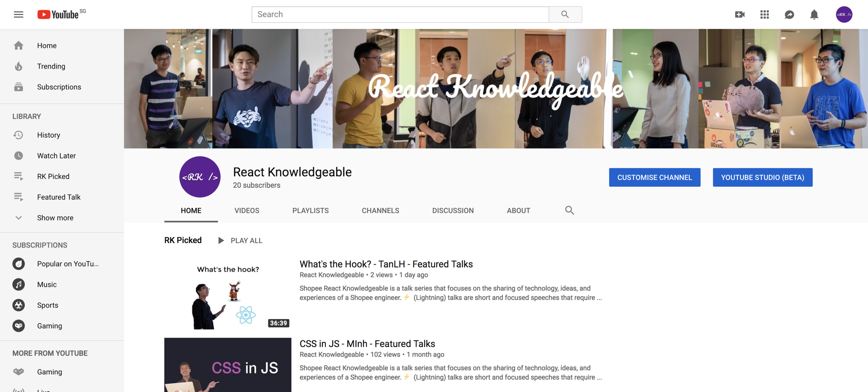Image resolution: width=868 pixels, height=392 pixels.
Task: Open the What's the hook video thumbnail
Action: click(x=227, y=294)
